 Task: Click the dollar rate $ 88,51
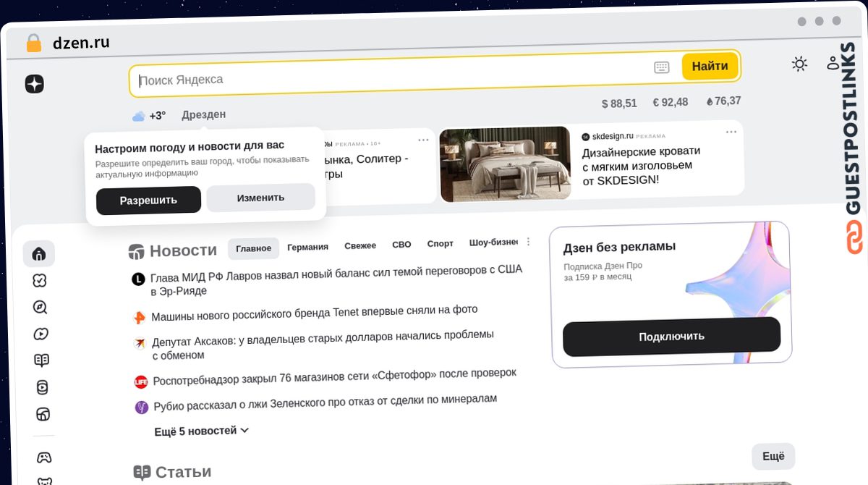[x=619, y=104]
